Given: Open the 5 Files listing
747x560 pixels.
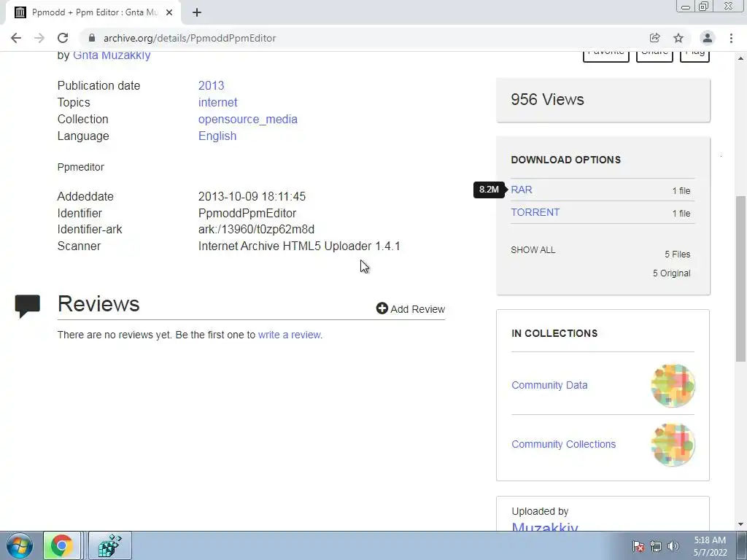Looking at the screenshot, I should tap(678, 254).
